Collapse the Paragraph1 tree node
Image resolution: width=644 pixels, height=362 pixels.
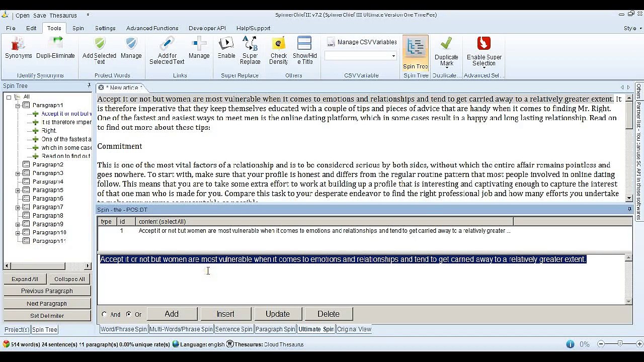pos(18,106)
